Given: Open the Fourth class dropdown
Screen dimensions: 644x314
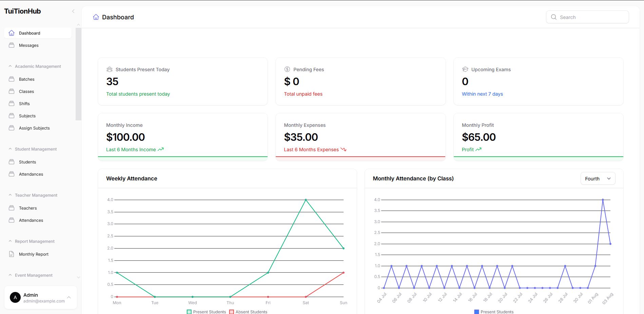Looking at the screenshot, I should point(598,179).
